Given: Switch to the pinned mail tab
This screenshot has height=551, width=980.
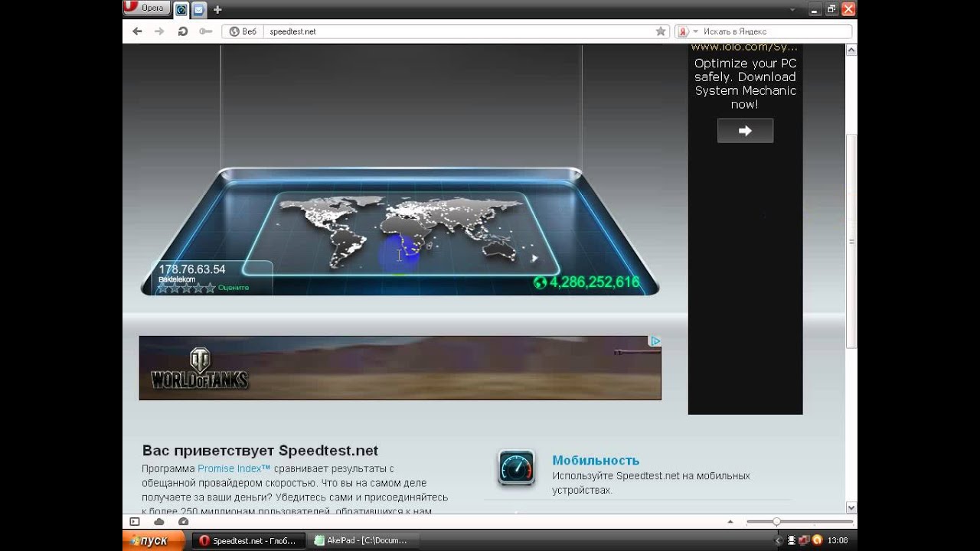Looking at the screenshot, I should [x=199, y=9].
